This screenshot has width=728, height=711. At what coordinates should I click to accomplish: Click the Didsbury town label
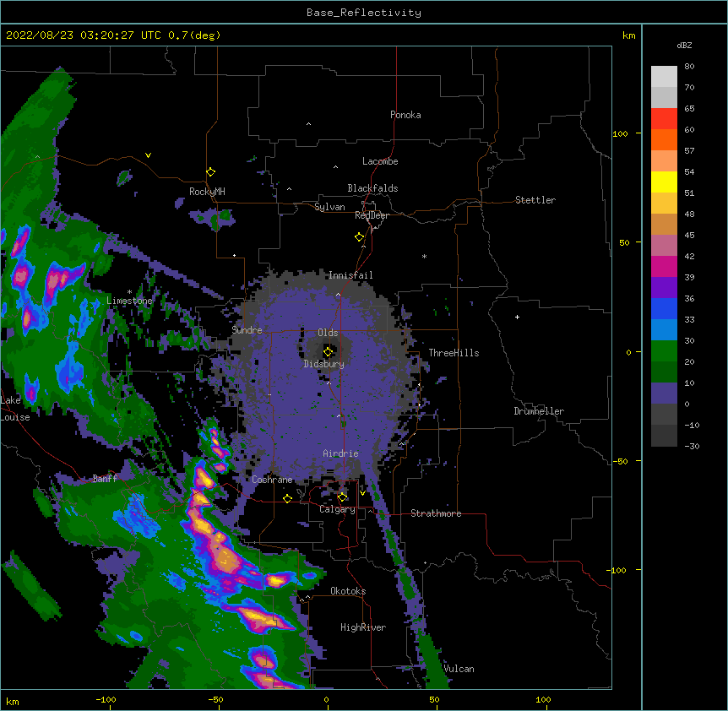[324, 364]
